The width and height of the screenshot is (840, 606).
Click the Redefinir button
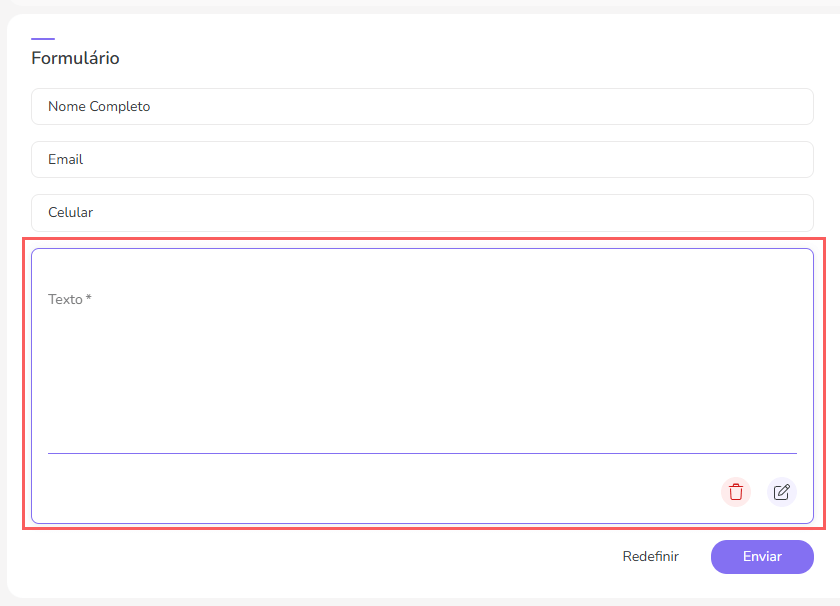650,557
